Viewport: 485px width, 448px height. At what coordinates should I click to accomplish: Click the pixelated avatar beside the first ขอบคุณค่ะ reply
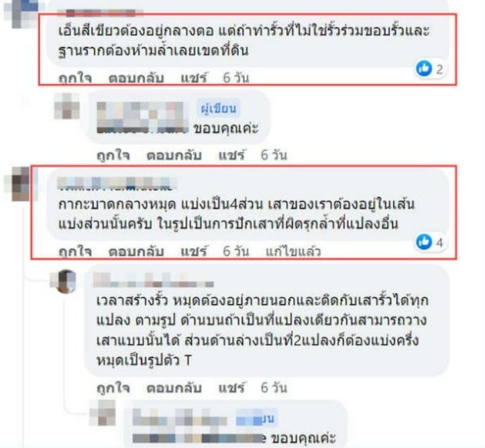(x=67, y=107)
